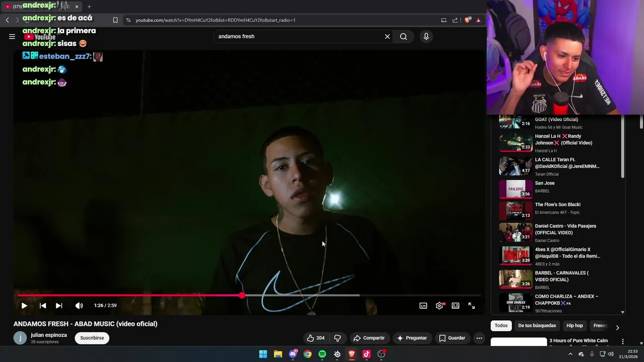The height and width of the screenshot is (362, 644).
Task: Start voice search with the microphone
Action: coord(426,36)
